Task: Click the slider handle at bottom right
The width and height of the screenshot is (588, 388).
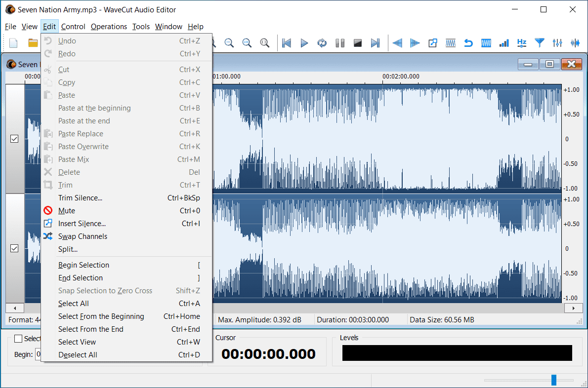Action: point(554,380)
